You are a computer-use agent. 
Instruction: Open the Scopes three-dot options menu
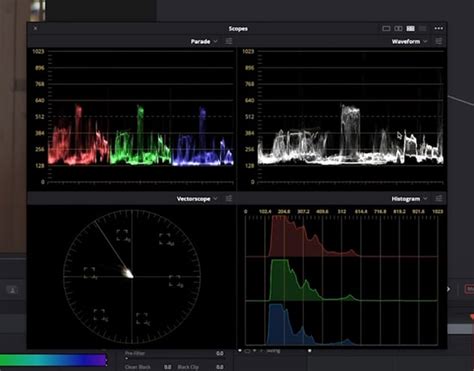click(x=439, y=28)
